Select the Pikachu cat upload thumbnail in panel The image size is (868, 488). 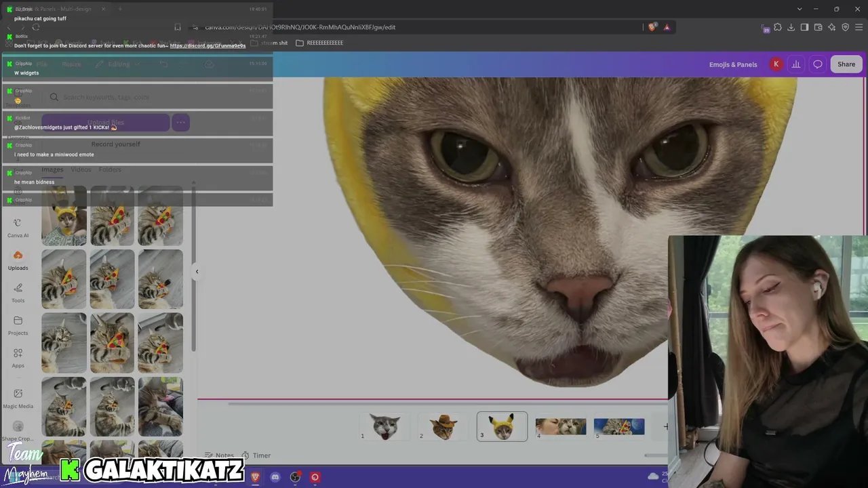point(64,216)
